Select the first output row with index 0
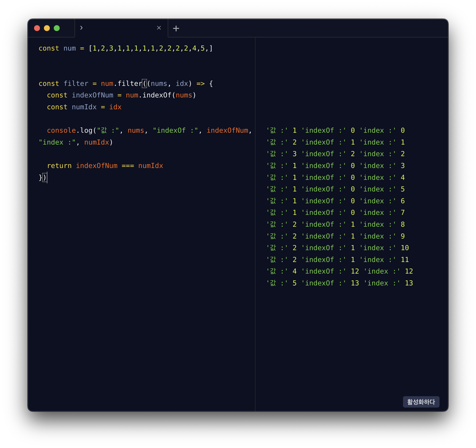 click(335, 131)
